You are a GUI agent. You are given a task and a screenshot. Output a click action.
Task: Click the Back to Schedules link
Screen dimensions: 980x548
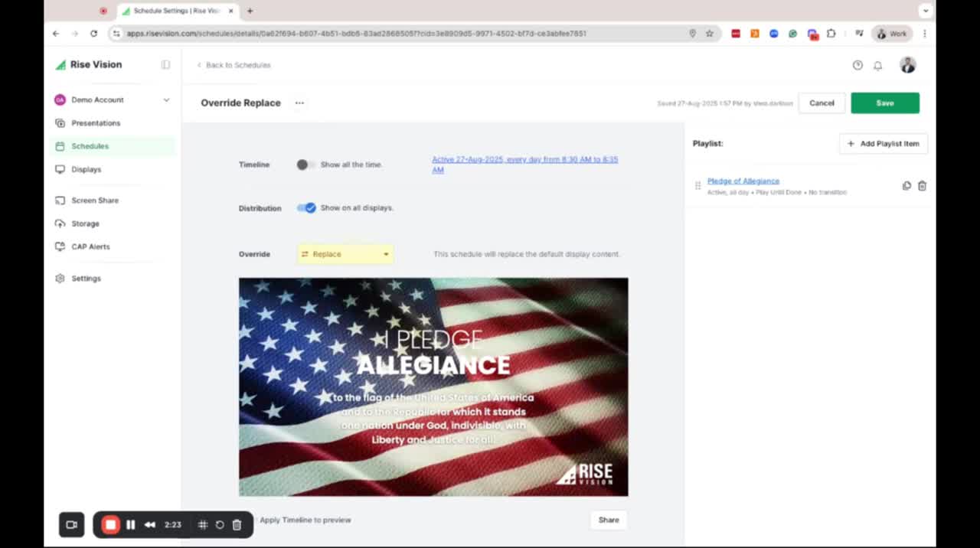[237, 65]
